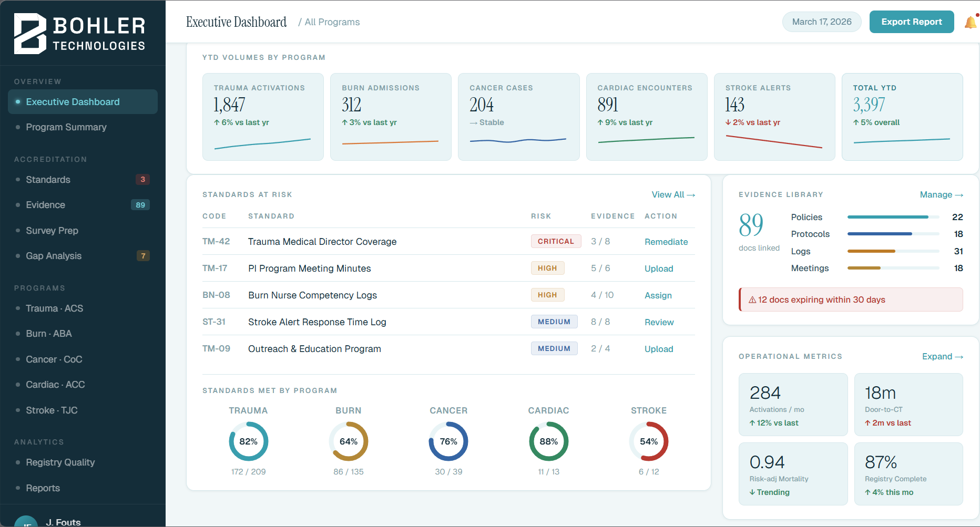The image size is (980, 527).
Task: Click the CRITICAL risk badge
Action: [x=556, y=241]
